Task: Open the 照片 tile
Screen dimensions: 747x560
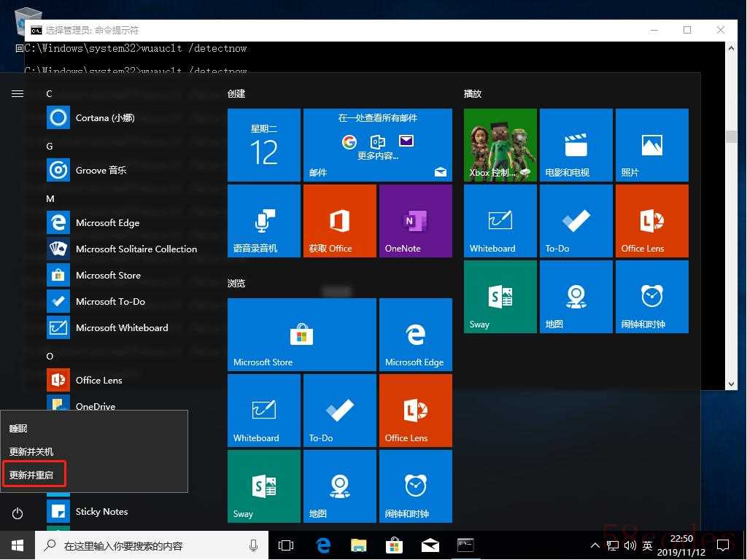Action: pos(651,145)
